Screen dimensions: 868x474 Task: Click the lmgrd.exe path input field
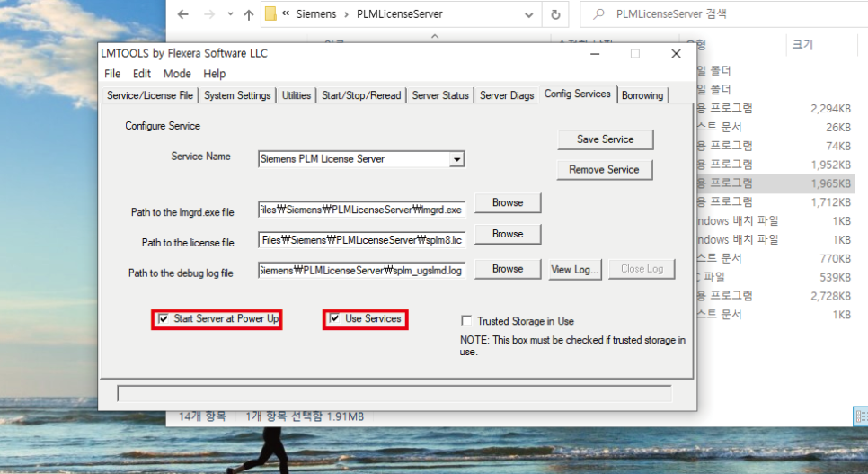click(x=361, y=210)
